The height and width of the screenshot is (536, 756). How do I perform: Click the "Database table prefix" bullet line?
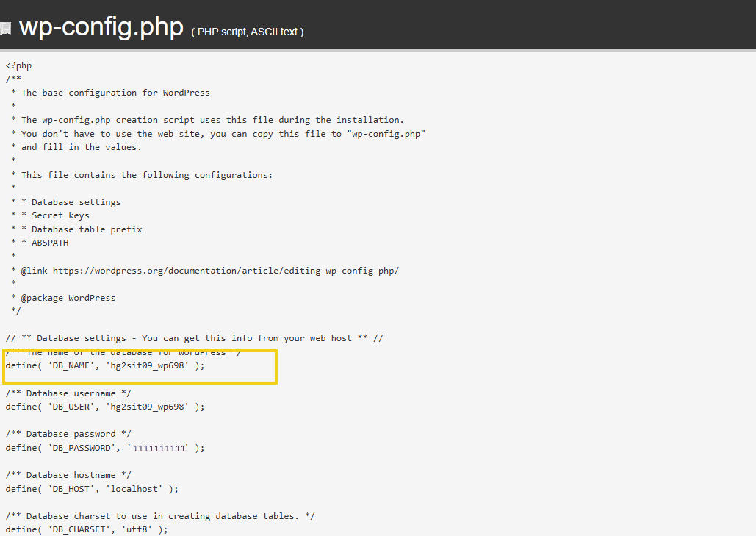click(x=76, y=229)
